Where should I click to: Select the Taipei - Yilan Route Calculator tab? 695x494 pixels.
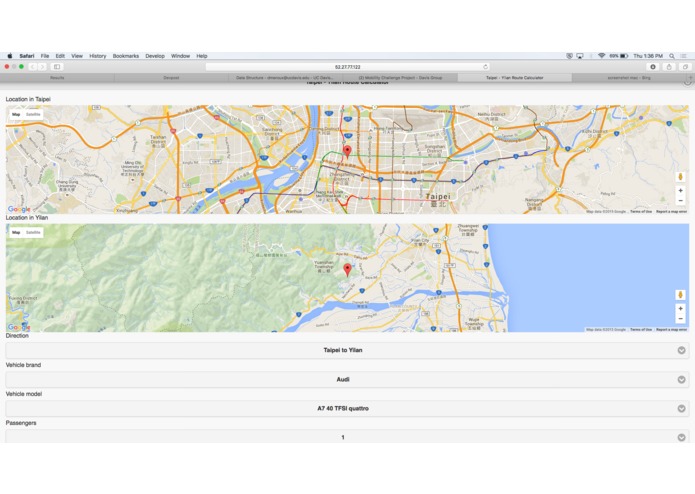tap(515, 78)
